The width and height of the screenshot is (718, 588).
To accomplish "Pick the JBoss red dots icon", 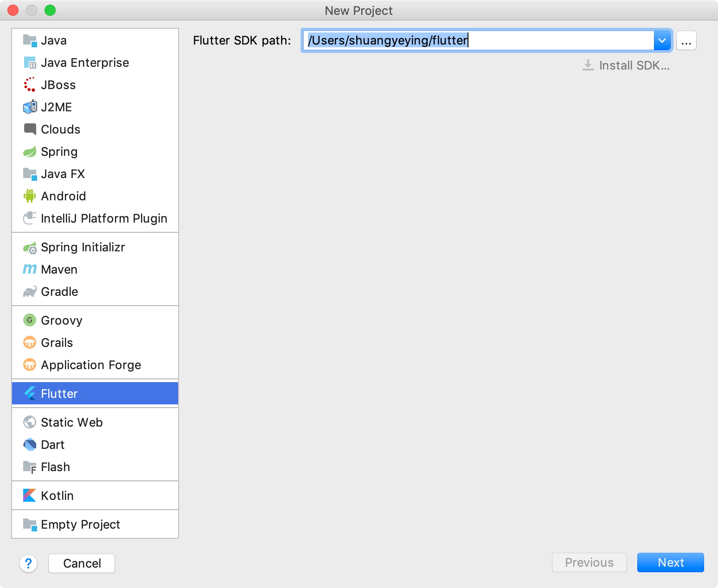I will [30, 85].
